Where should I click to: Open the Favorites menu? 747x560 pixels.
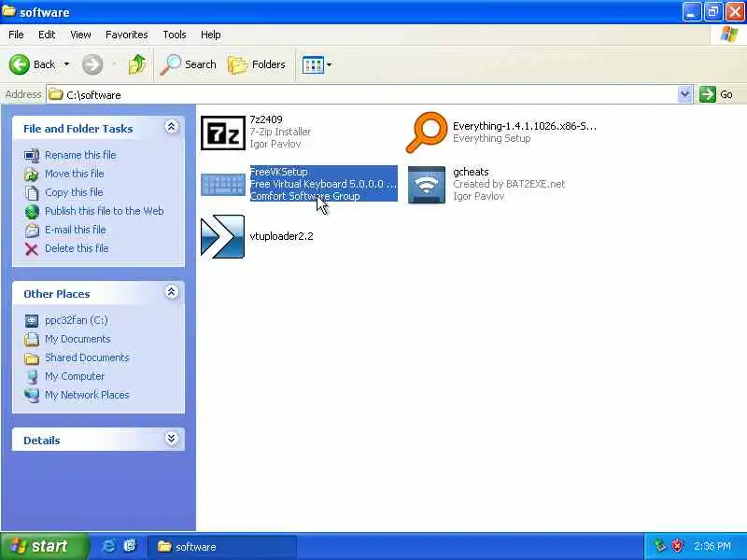127,35
